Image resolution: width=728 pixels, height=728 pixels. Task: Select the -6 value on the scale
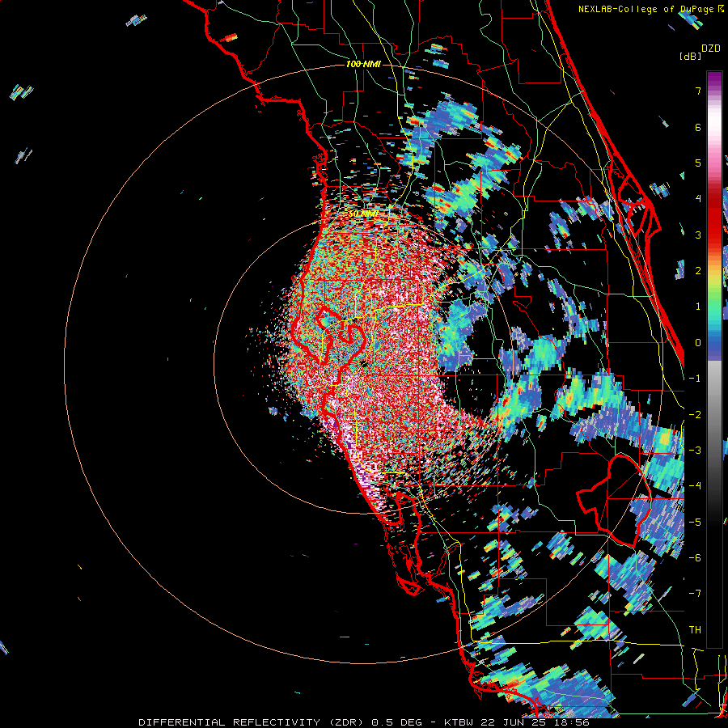695,558
